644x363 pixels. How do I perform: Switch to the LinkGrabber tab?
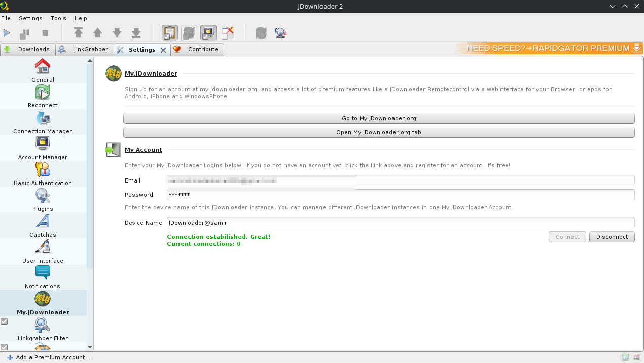click(x=84, y=49)
